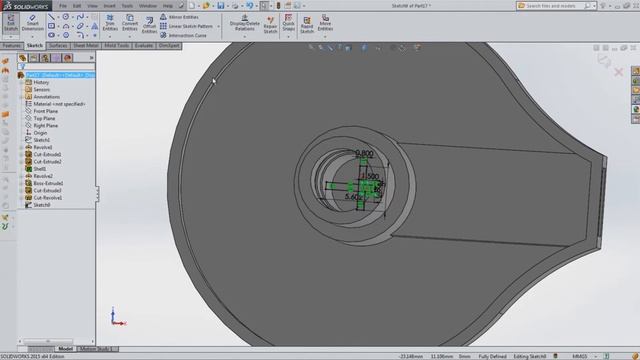Screen dimensions: 640x360
Task: Open the Tools menu
Action: point(127,6)
